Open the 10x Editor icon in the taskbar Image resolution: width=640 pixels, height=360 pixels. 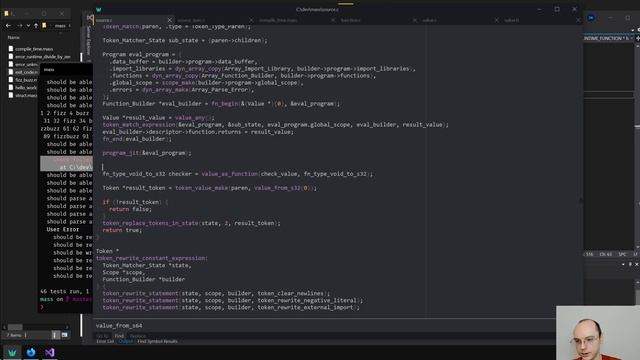click(12, 352)
